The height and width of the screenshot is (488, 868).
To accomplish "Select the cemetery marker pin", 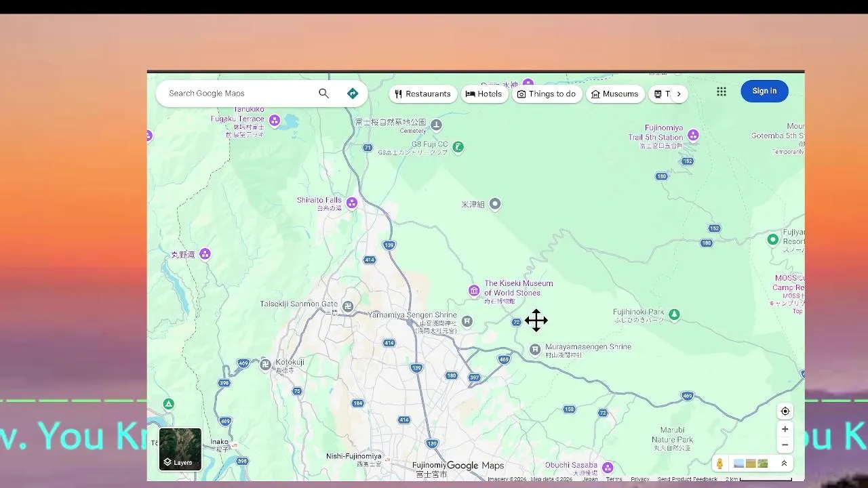I will click(x=437, y=125).
